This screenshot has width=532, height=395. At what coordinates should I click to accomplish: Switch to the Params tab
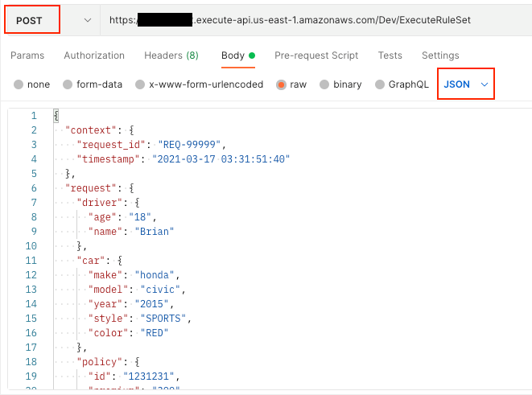27,56
